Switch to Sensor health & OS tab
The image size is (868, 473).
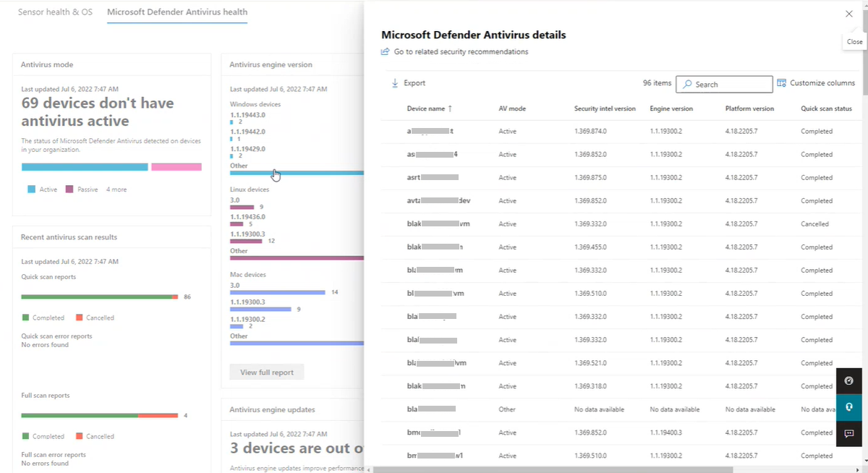[56, 12]
